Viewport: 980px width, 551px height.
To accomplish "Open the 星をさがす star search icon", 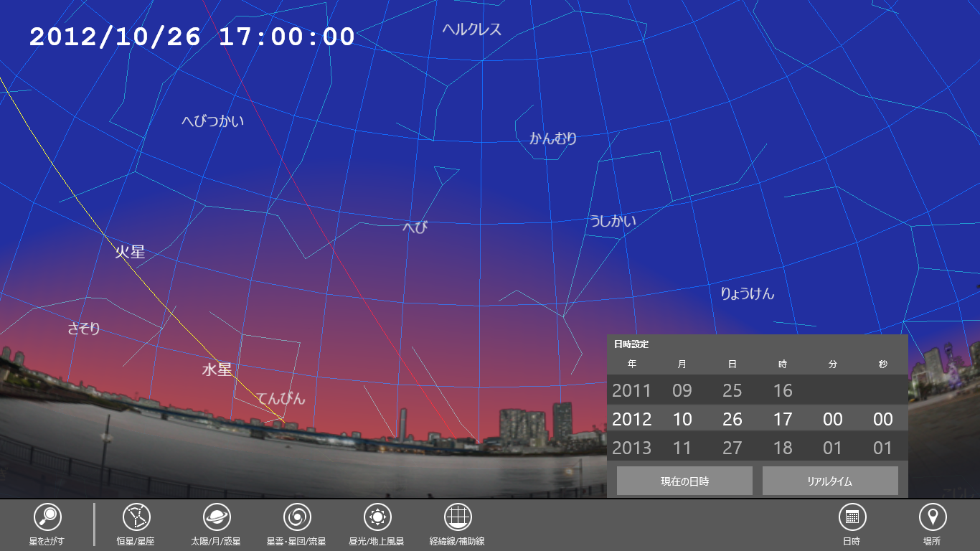I will (47, 517).
